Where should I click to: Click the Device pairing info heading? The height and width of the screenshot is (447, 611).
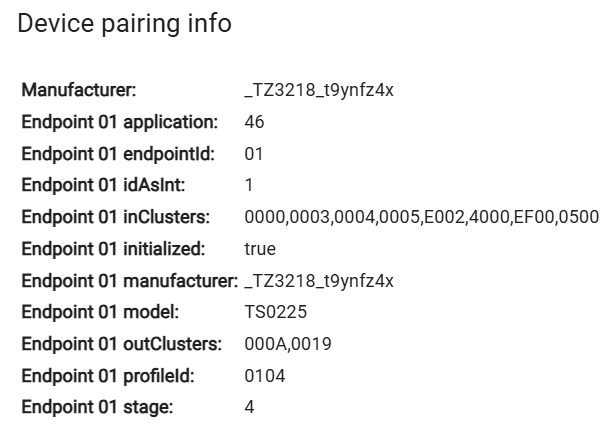pyautogui.click(x=125, y=24)
